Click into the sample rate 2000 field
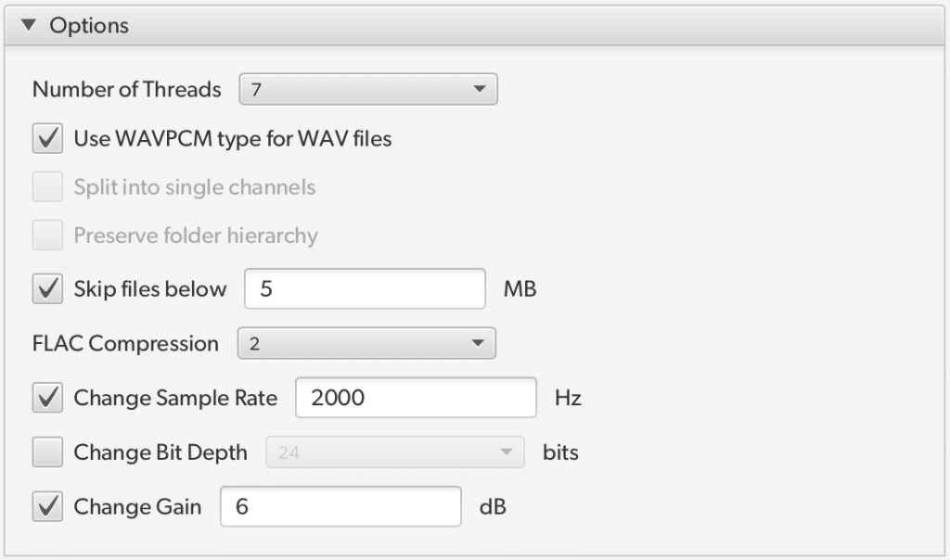 coord(416,399)
